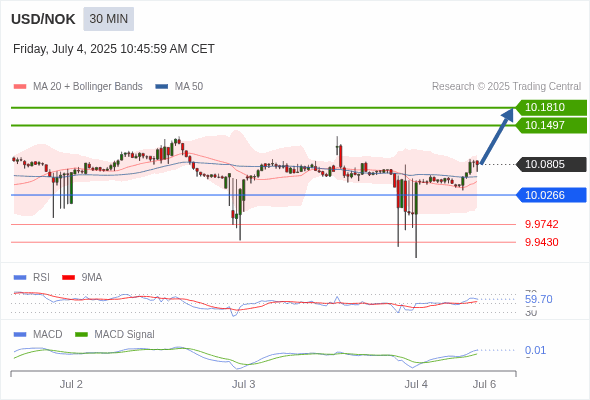Screen dimensions: 590x400
Task: Click the Jul 6 axis label
Action: pos(484,384)
